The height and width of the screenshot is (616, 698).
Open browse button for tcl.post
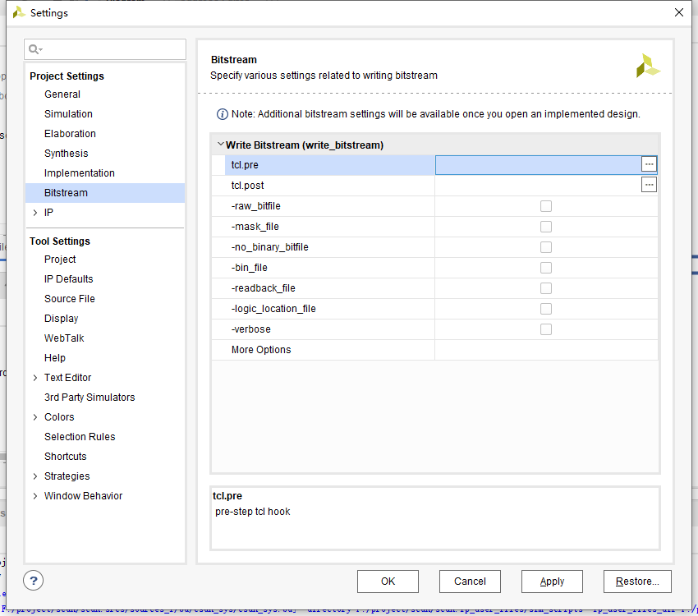pyautogui.click(x=649, y=185)
